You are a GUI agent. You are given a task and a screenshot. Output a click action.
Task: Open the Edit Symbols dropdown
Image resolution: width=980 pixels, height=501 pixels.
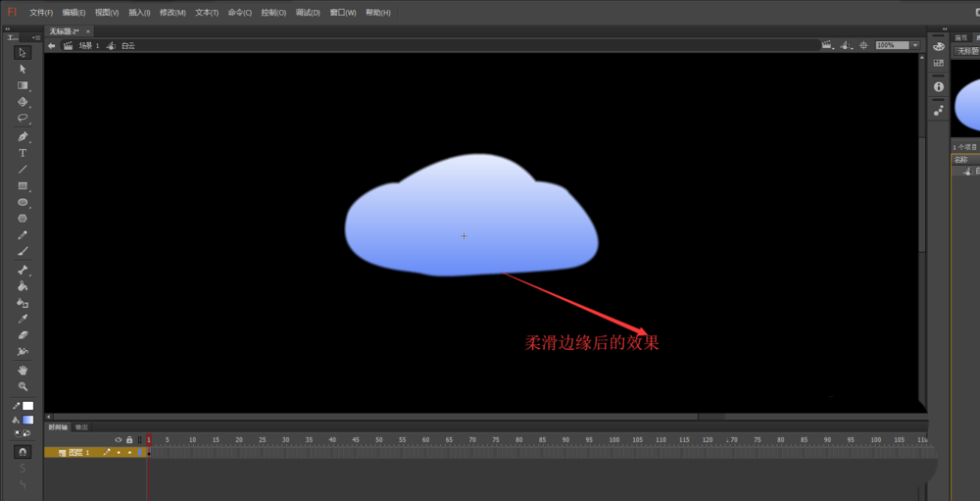point(847,45)
